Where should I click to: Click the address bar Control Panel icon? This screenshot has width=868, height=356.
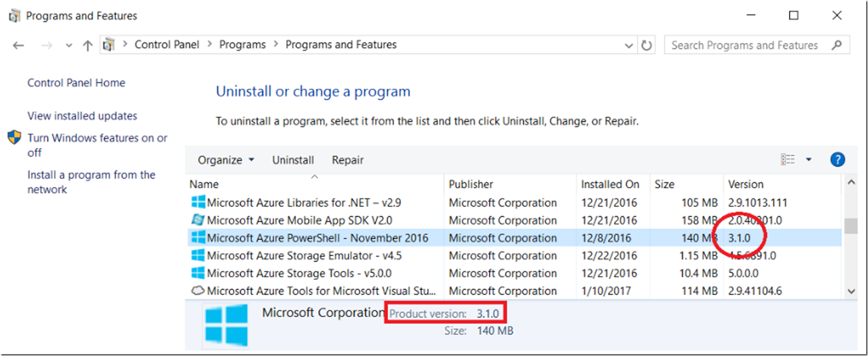click(x=109, y=45)
